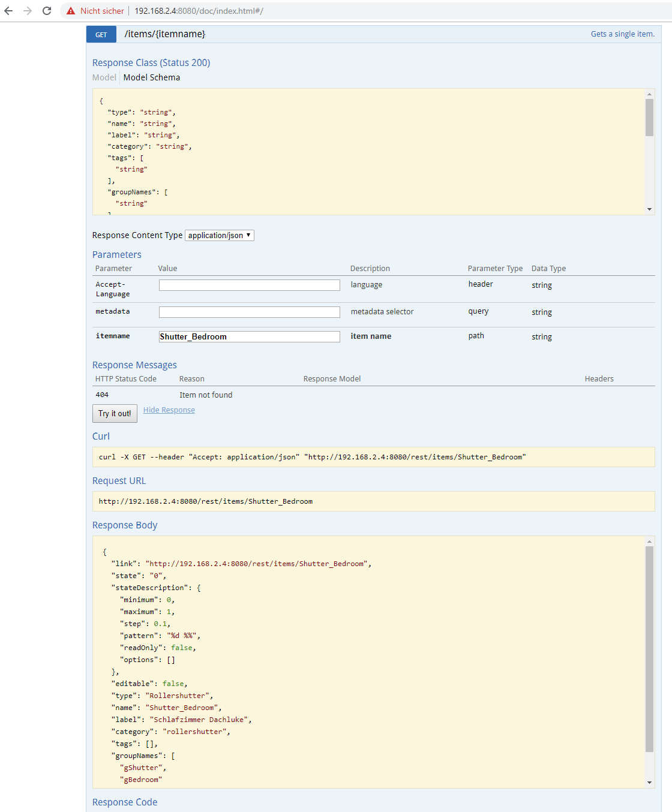Click the itemname field containing Shutter_Bedroom
Viewport: 672px width, 812px height.
249,337
